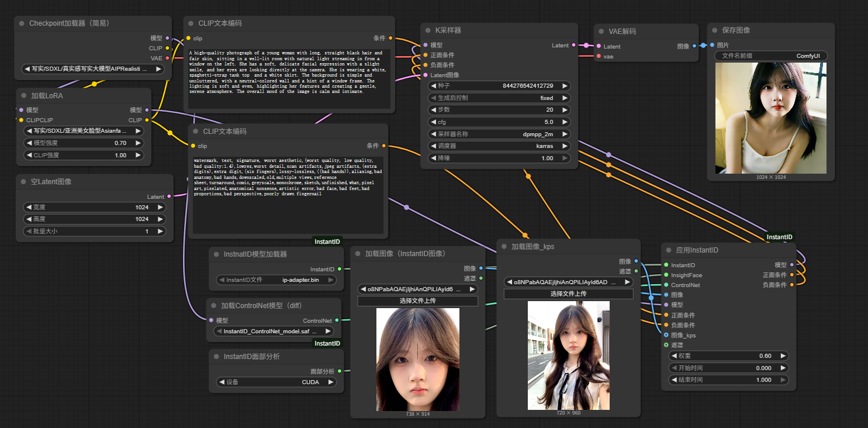
Task: Collapse the VAE解码 node via its dot
Action: pyautogui.click(x=601, y=31)
